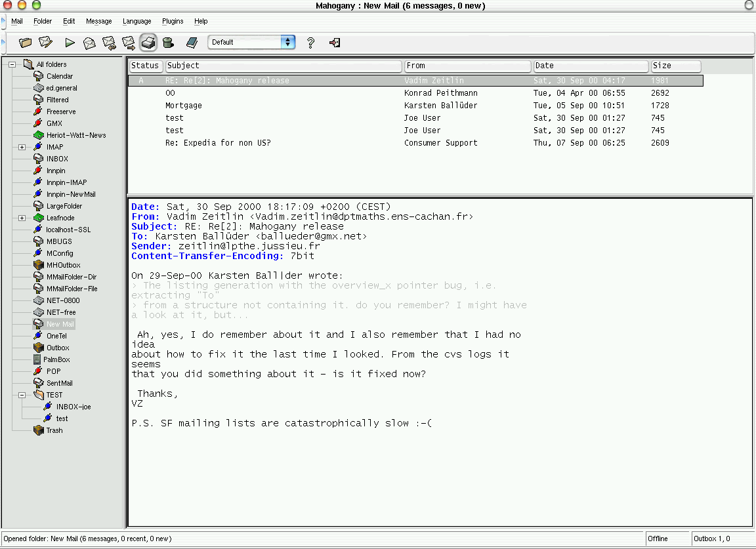Select the Mahogany release message row

[x=415, y=81]
